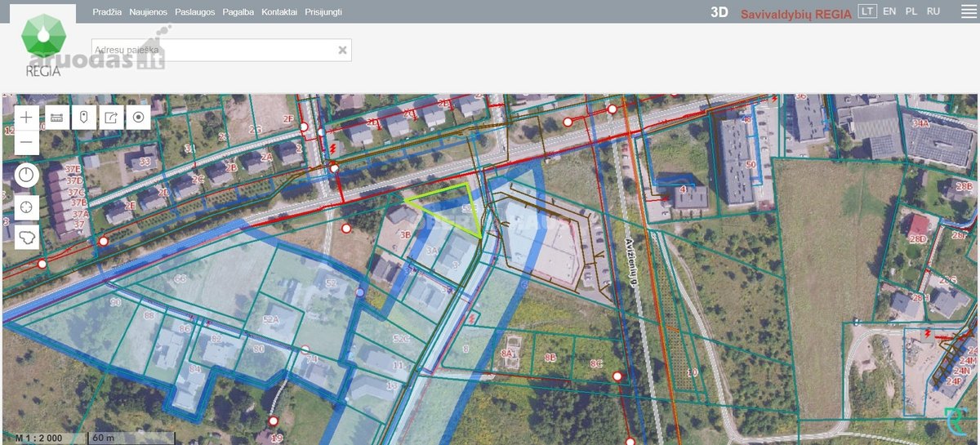Activate the place marker pin tool

[83, 118]
